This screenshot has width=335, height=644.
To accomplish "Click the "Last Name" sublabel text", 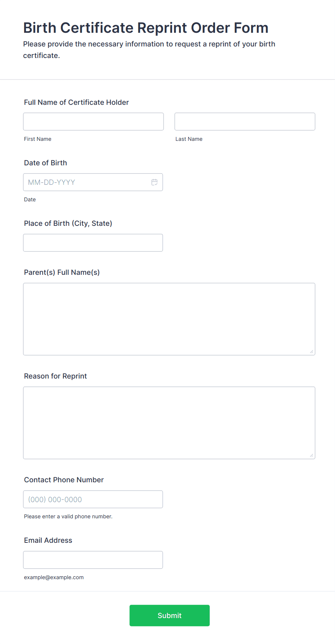I will pos(189,139).
